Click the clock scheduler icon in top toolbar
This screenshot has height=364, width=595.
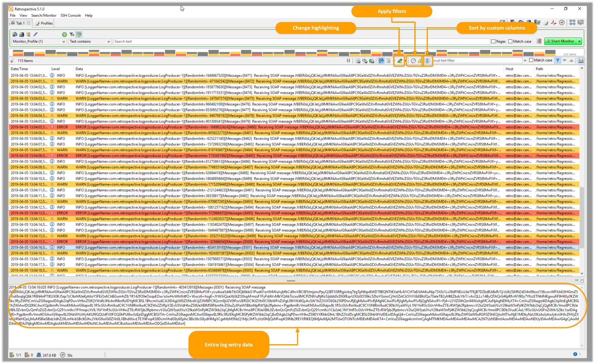click(x=562, y=23)
